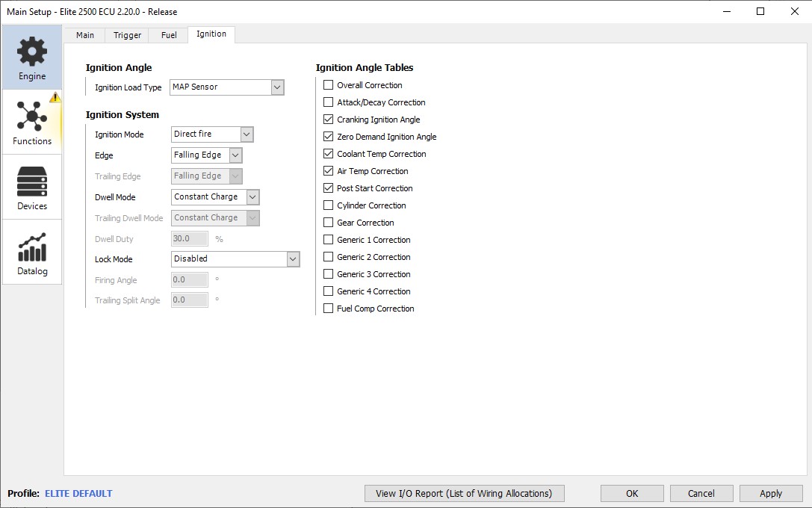Enable Attack/Decay Correction checkbox

(329, 102)
